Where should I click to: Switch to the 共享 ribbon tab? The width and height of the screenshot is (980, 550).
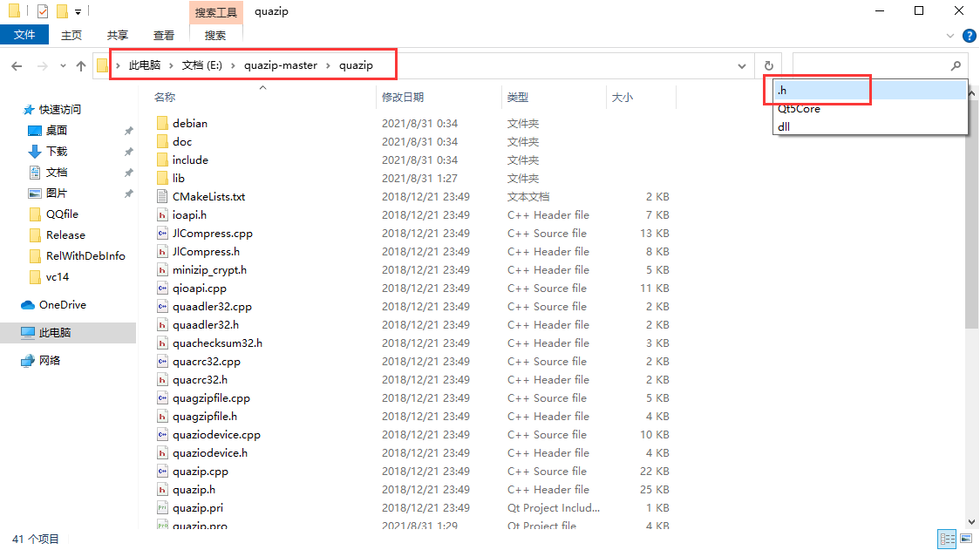(x=118, y=35)
